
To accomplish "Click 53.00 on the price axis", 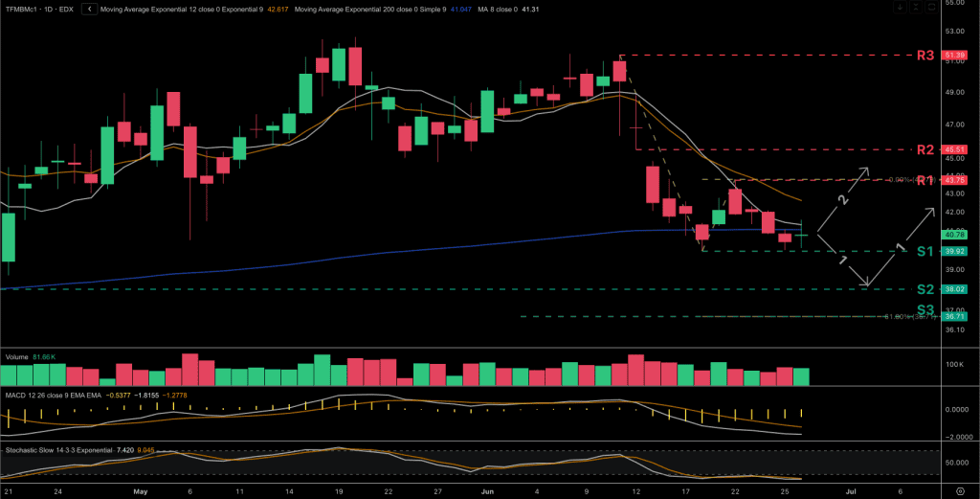I will click(955, 32).
